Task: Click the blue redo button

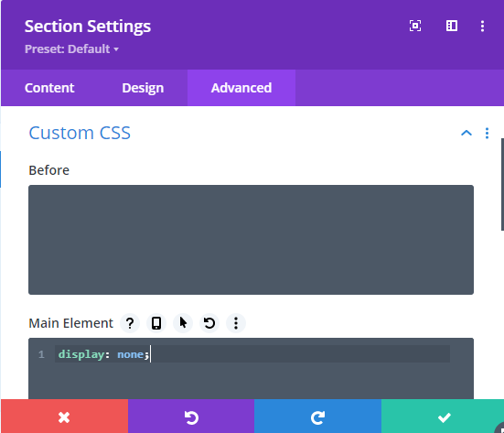Action: (x=317, y=417)
